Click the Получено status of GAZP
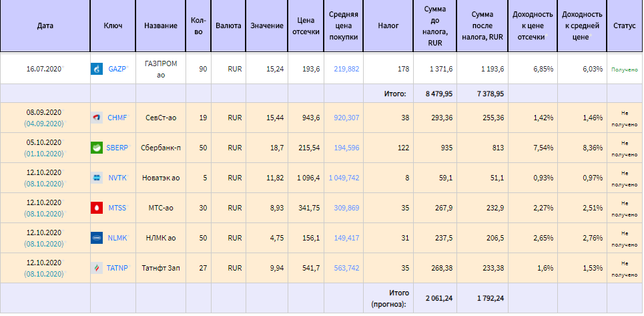 coord(624,69)
